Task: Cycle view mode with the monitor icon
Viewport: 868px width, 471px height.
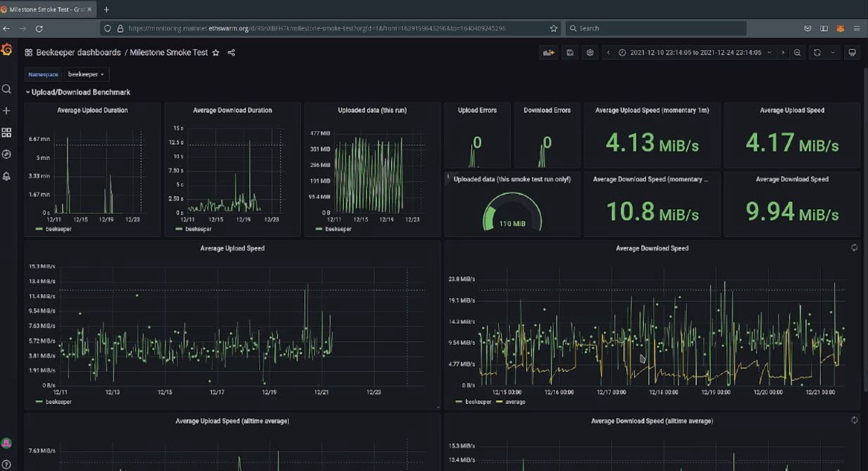Action: 852,53
